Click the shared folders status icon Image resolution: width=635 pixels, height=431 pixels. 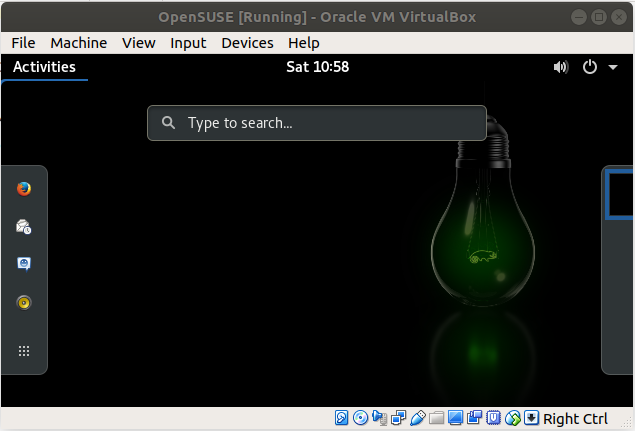pyautogui.click(x=436, y=418)
